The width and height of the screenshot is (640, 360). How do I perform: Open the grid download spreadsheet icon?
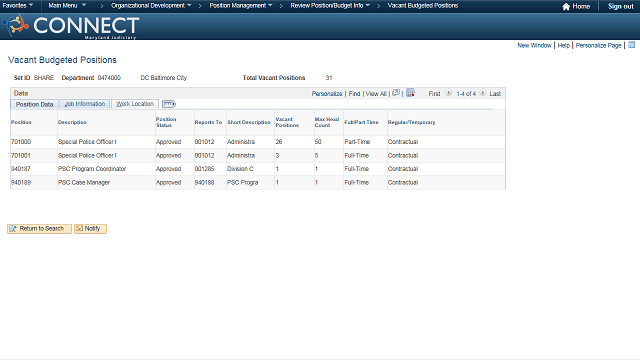point(411,93)
